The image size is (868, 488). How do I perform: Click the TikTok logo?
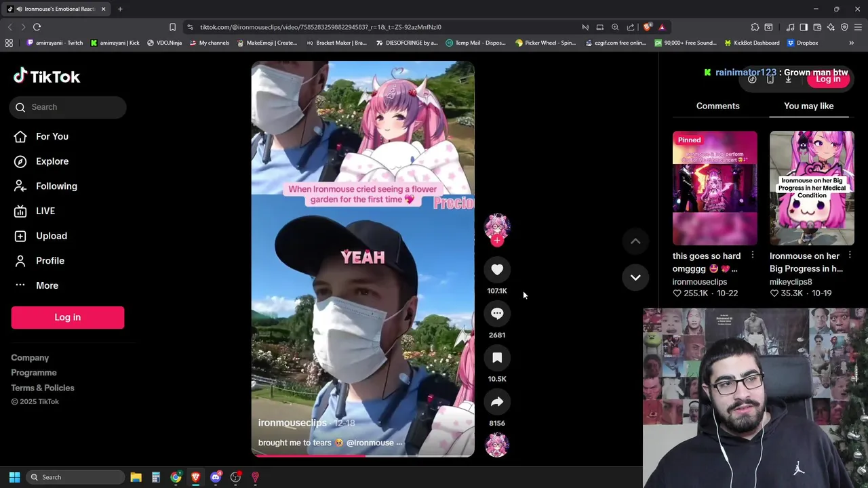(x=47, y=77)
